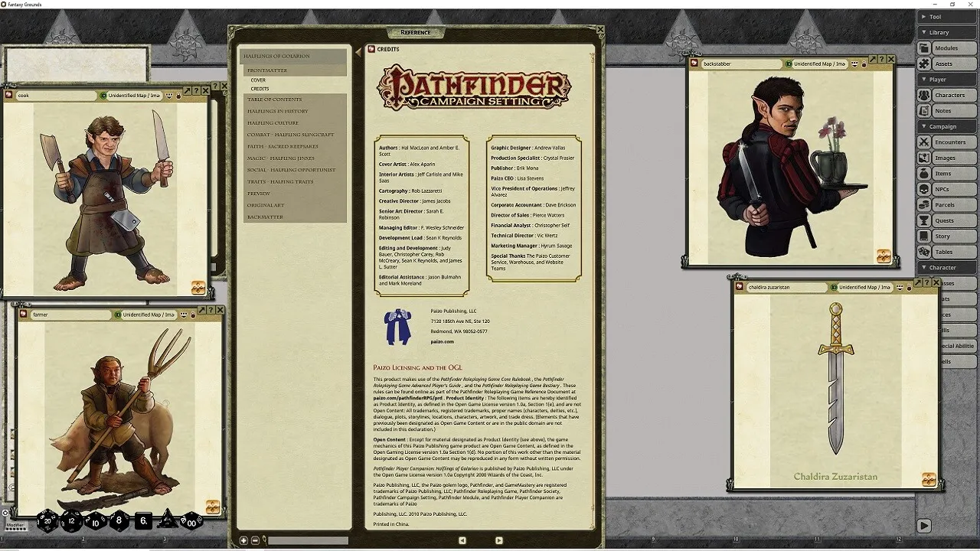Image resolution: width=980 pixels, height=551 pixels.
Task: Open the Encounters list
Action: point(946,142)
